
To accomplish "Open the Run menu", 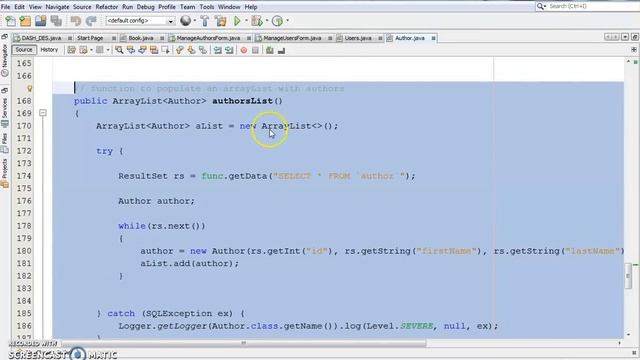I will pos(127,7).
